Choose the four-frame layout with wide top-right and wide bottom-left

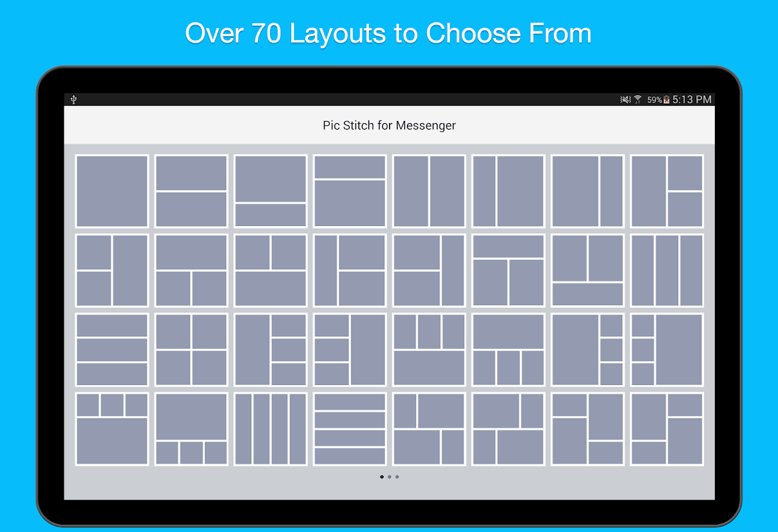[x=429, y=430]
